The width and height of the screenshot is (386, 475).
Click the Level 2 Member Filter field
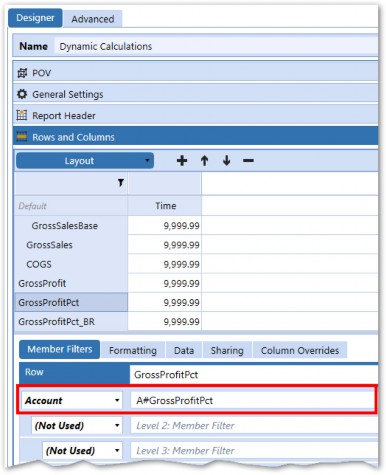coord(254,425)
